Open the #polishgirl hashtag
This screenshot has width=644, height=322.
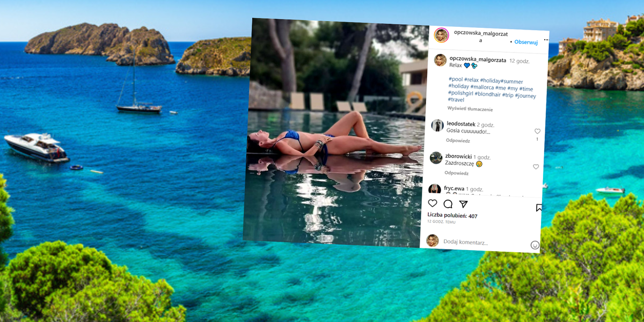[x=460, y=93]
